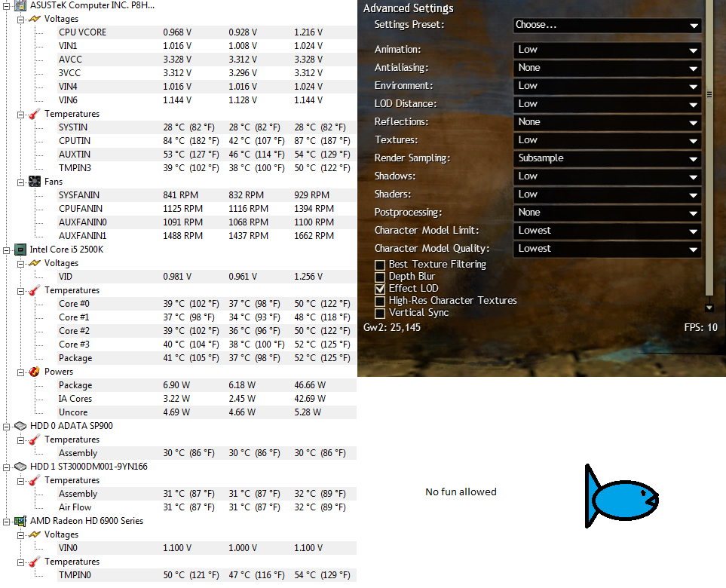Open the Environment dropdown
726x588 pixels.
(x=607, y=86)
